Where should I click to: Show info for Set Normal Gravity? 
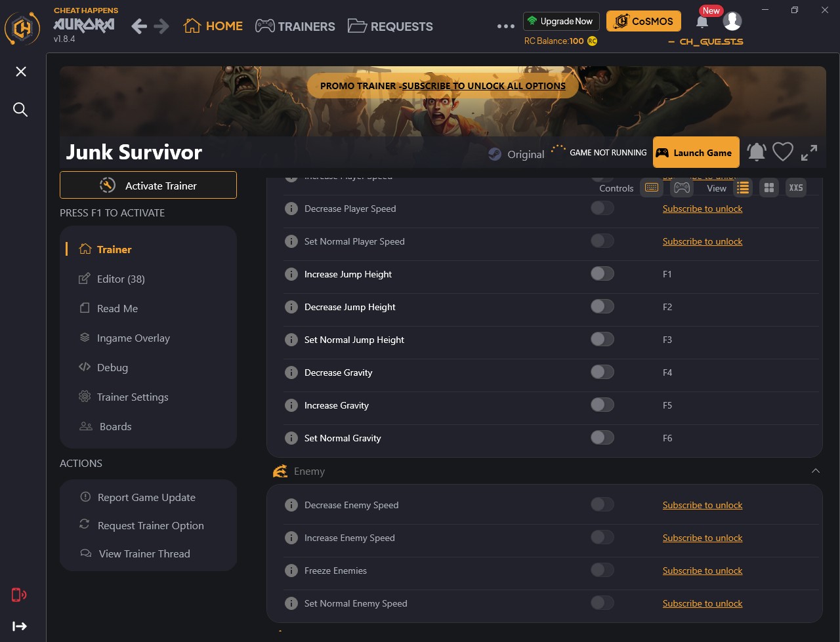pyautogui.click(x=291, y=438)
